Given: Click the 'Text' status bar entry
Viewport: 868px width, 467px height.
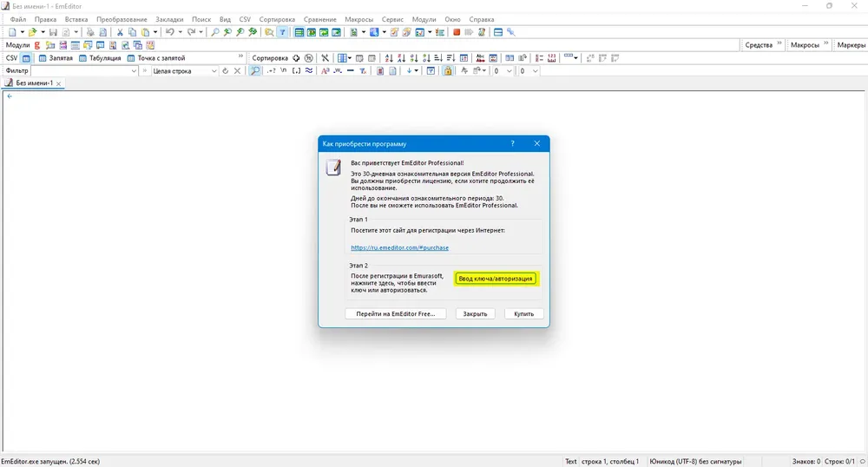Looking at the screenshot, I should pos(571,462).
